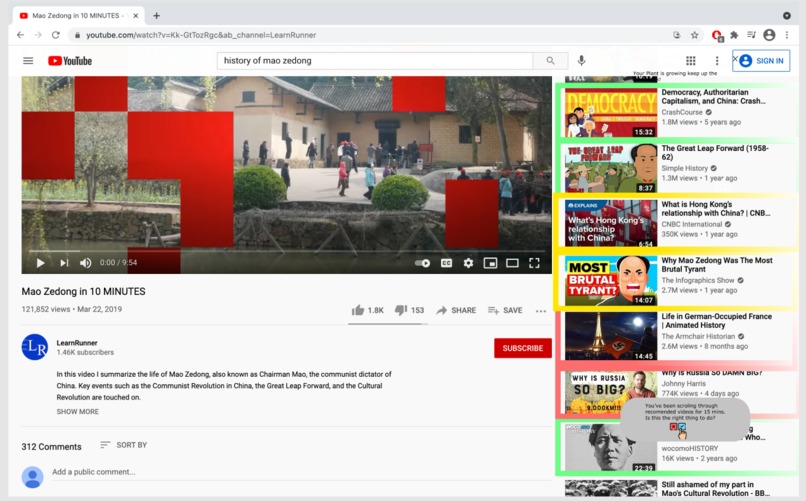Image resolution: width=806 pixels, height=501 pixels.
Task: Enter full screen mode
Action: [534, 263]
